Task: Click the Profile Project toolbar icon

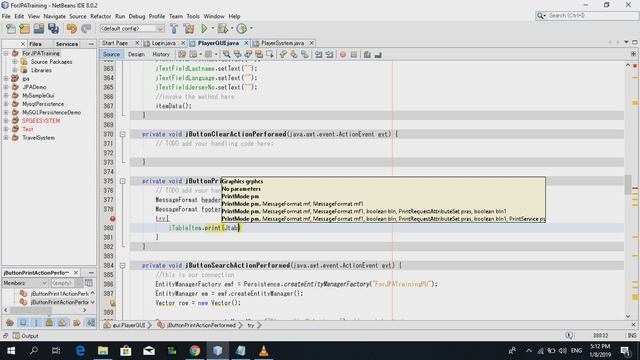Action: pyautogui.click(x=242, y=29)
